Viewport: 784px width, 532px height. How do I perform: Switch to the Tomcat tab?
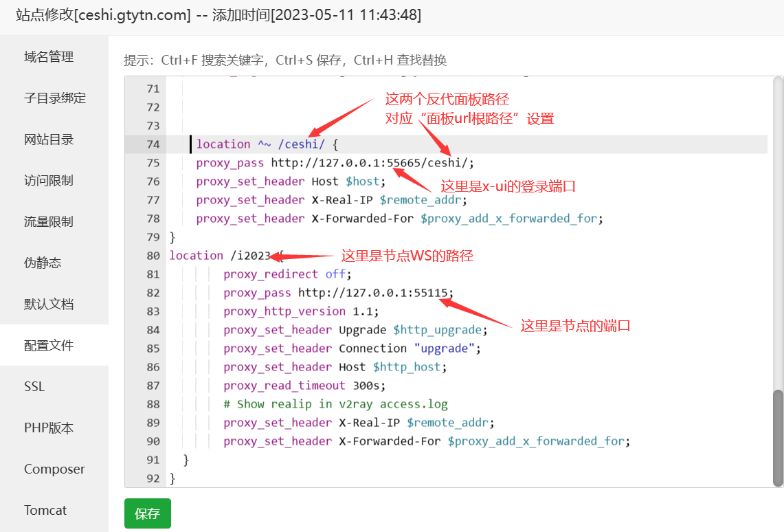click(x=45, y=510)
